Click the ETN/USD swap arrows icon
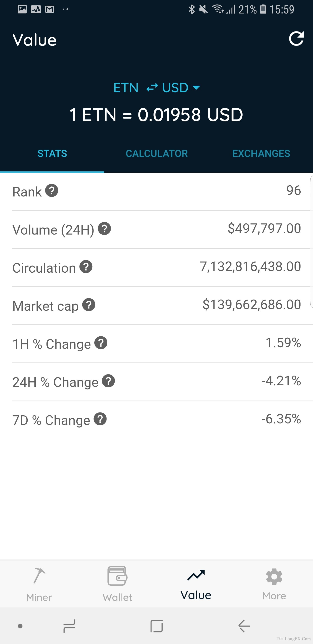Screen dimensions: 313x644 [x=152, y=87]
